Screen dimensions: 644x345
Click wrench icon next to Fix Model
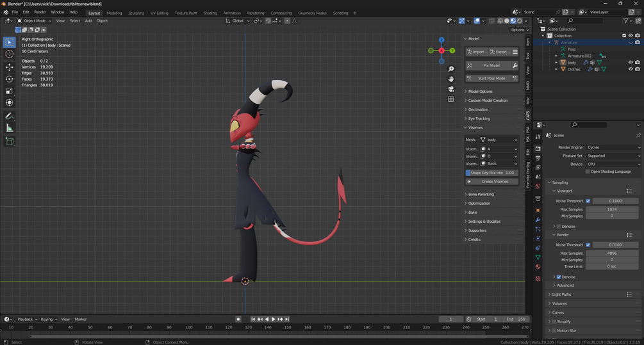(x=515, y=66)
